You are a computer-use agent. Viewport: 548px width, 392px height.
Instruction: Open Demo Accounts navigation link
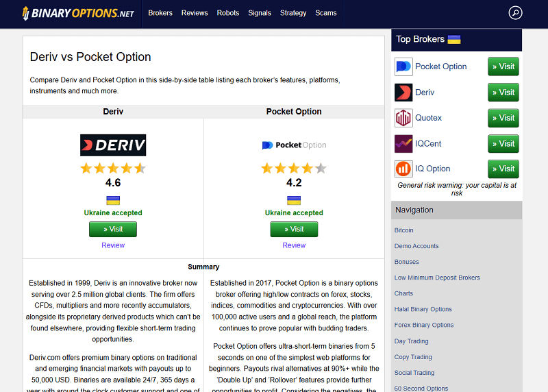[416, 246]
